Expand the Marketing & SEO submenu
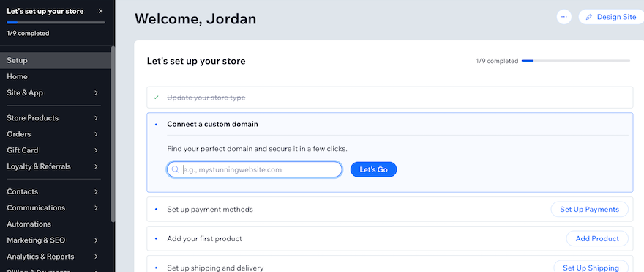Viewport: 644px width, 272px height. coord(96,240)
